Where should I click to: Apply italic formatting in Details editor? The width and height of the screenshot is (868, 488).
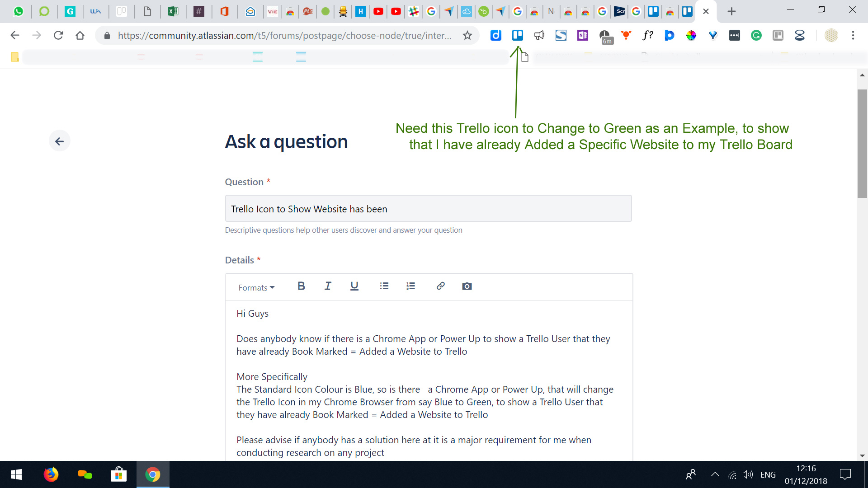tap(328, 286)
